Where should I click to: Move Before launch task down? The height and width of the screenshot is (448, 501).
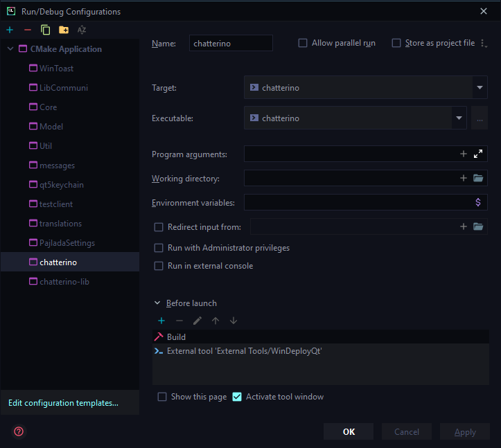[x=234, y=321]
